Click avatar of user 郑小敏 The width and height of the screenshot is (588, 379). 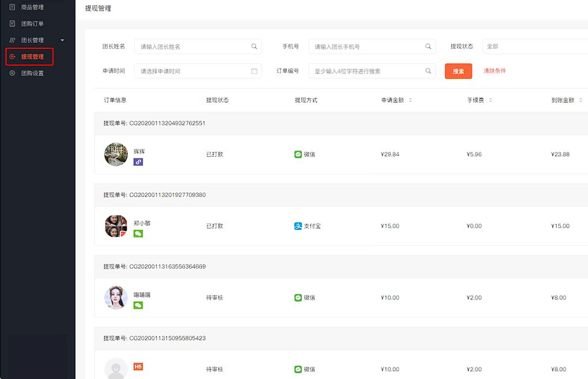point(116,226)
